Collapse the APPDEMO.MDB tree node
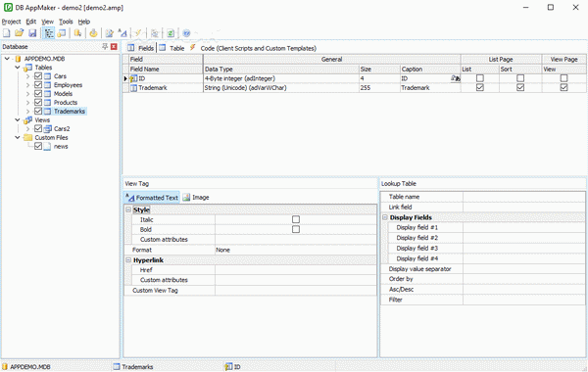588x372 pixels. [7, 59]
